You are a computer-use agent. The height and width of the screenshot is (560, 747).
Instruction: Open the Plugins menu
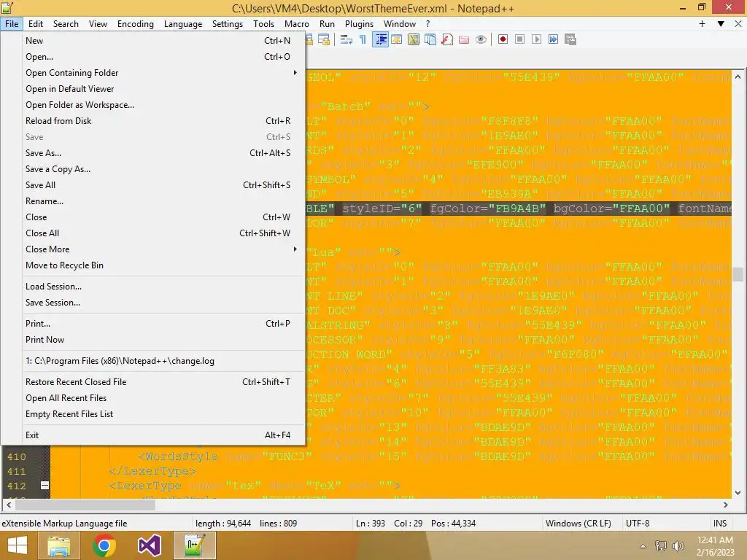point(359,24)
